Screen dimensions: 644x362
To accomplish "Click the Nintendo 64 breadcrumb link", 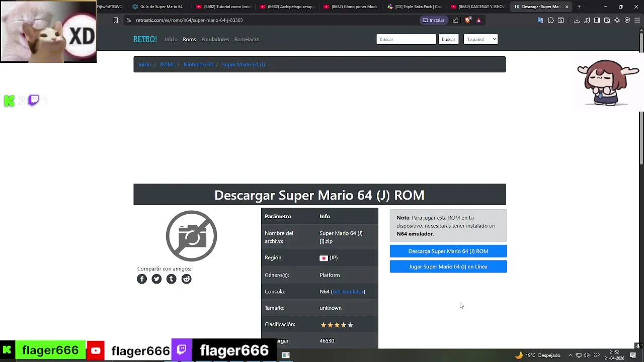I will click(x=198, y=64).
